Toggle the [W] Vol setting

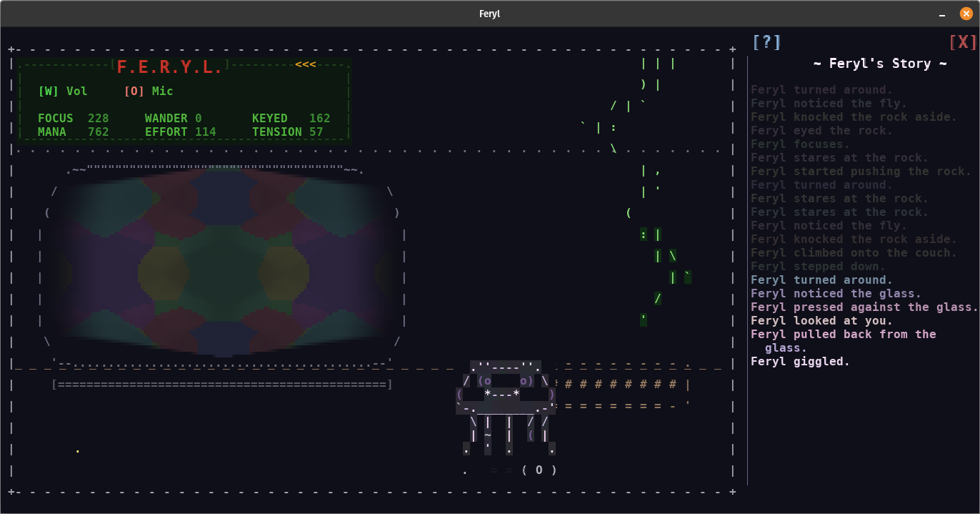(x=63, y=92)
